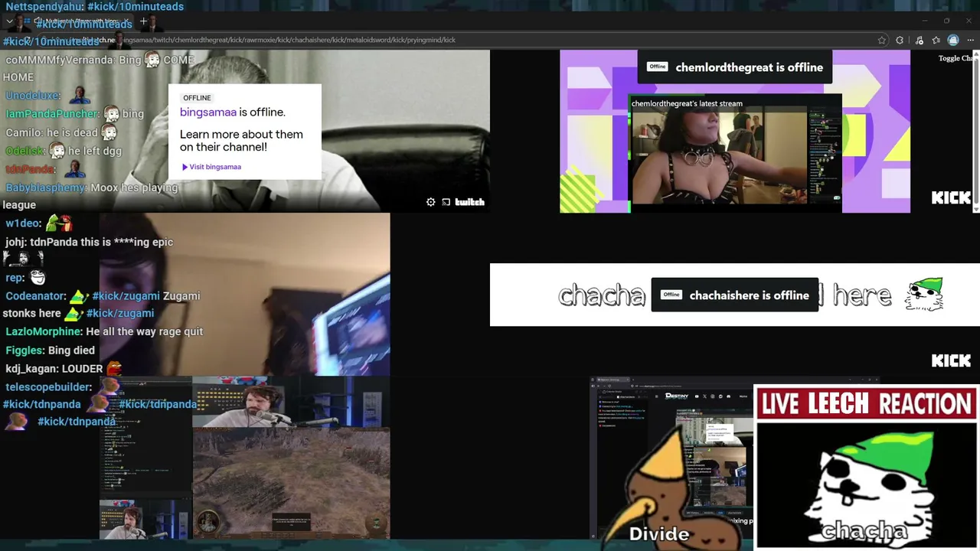
Task: Open the favorites list icon
Action: click(x=936, y=40)
